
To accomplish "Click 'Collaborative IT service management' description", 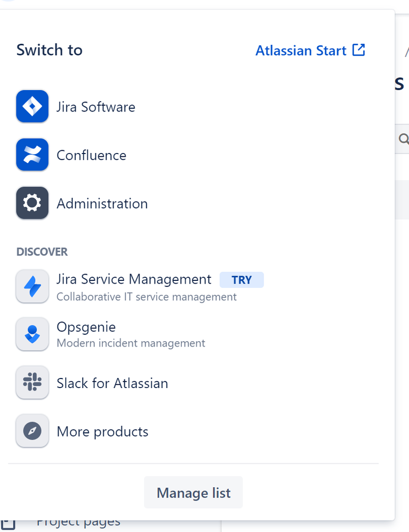I will click(x=147, y=297).
